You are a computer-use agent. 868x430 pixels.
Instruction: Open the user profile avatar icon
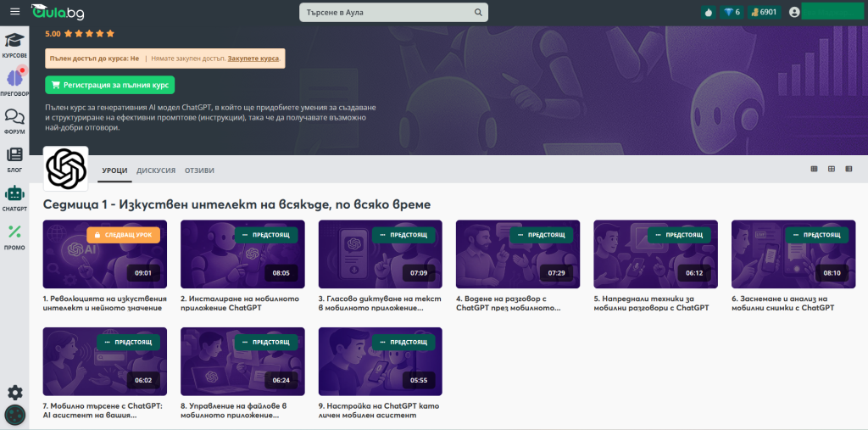[x=794, y=12]
